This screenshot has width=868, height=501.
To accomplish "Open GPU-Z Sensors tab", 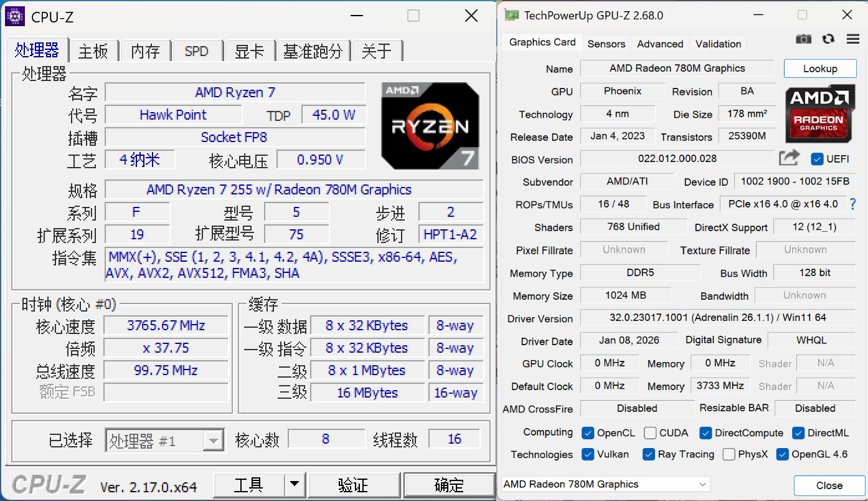I will tap(606, 44).
